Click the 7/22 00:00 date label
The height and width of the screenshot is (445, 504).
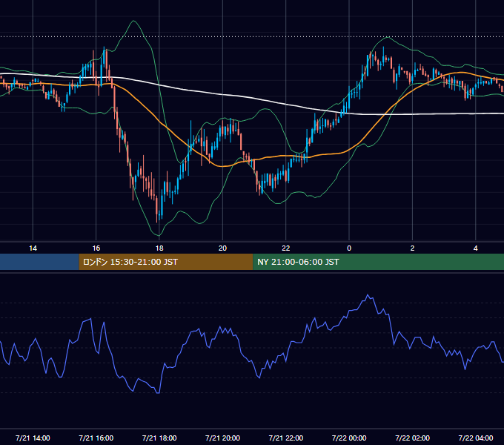pos(349,438)
